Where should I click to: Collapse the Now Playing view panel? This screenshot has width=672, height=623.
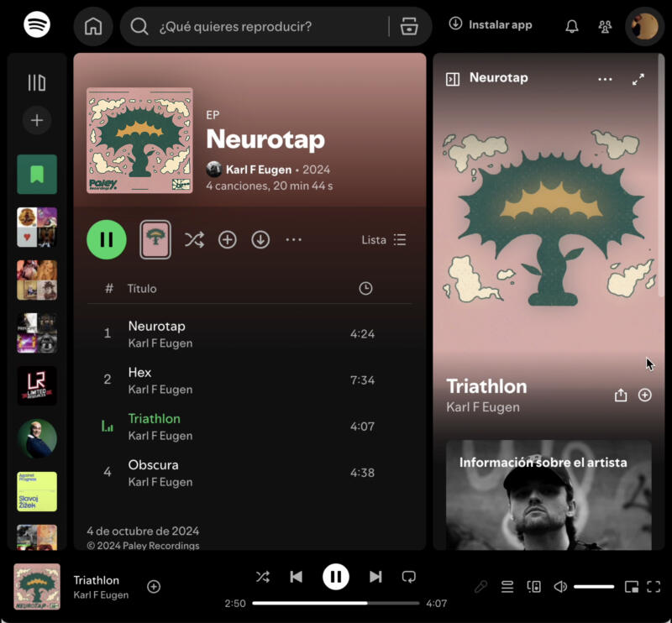point(453,79)
